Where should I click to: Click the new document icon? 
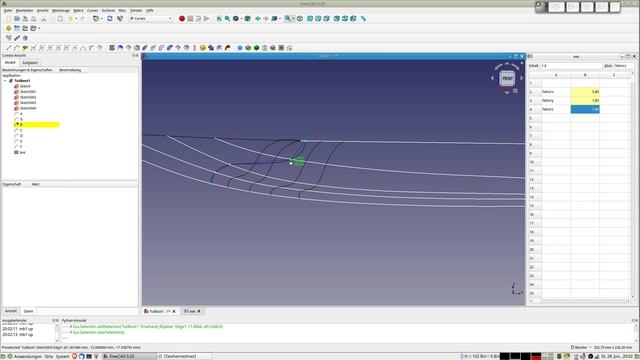coord(9,18)
